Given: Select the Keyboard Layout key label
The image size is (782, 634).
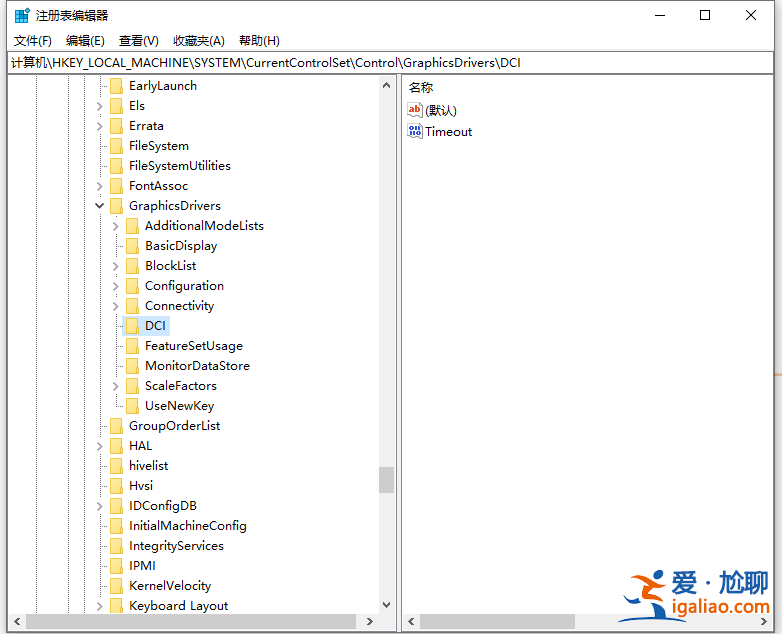Looking at the screenshot, I should [179, 606].
